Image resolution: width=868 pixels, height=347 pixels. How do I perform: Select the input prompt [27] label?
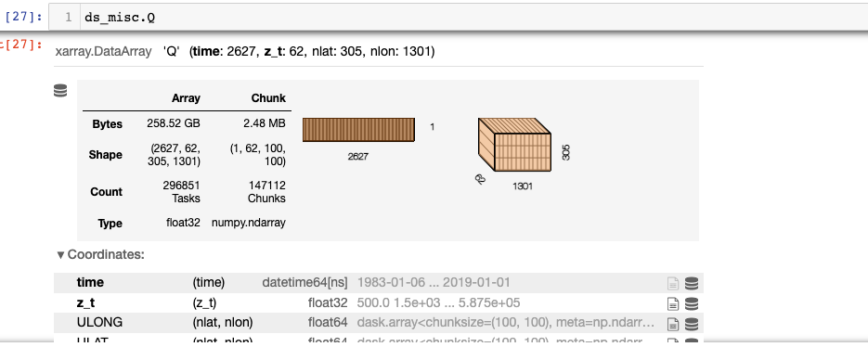[x=23, y=17]
